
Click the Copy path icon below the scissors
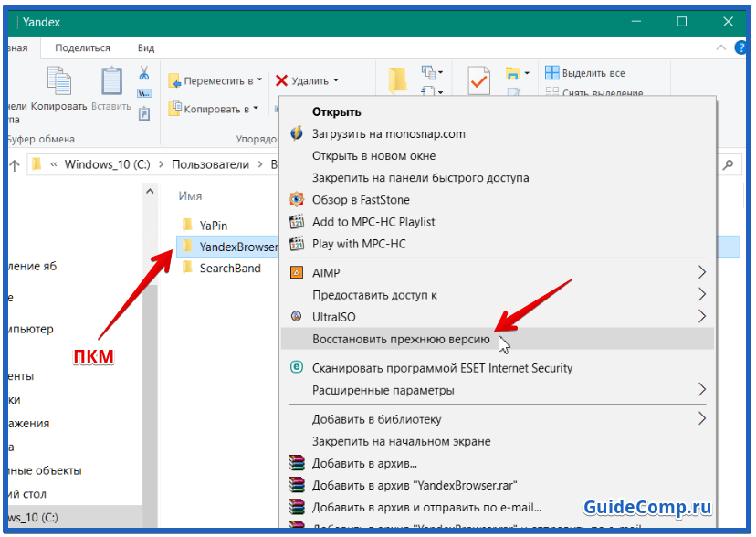143,93
